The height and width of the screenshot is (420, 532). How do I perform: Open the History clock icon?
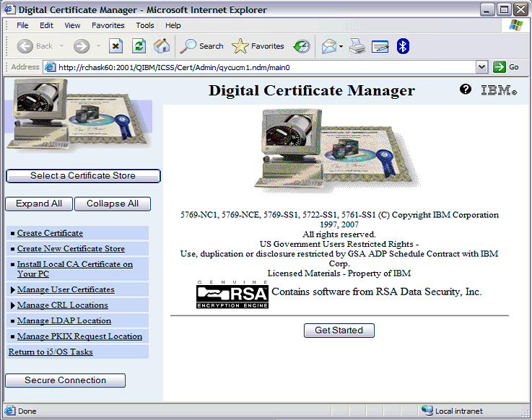[301, 46]
